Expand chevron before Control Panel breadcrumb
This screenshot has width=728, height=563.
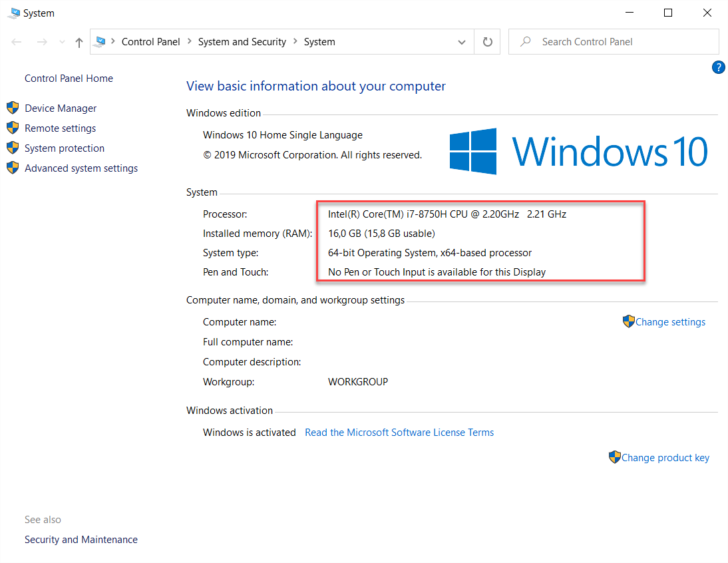[x=113, y=41]
